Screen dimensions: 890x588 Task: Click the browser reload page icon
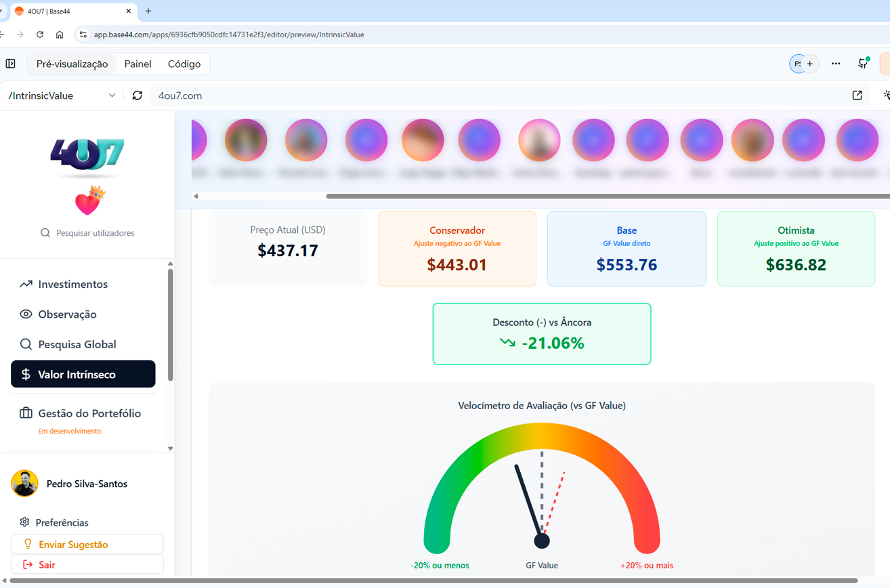[x=40, y=35]
